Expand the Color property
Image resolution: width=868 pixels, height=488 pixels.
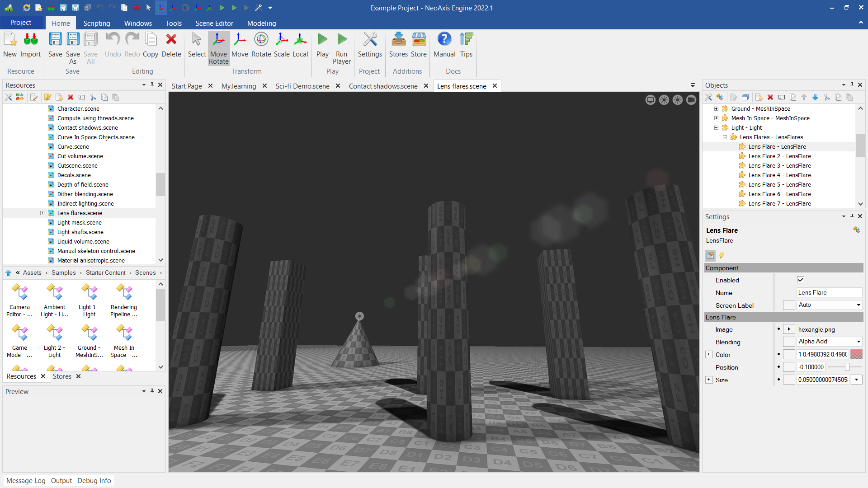coord(709,355)
